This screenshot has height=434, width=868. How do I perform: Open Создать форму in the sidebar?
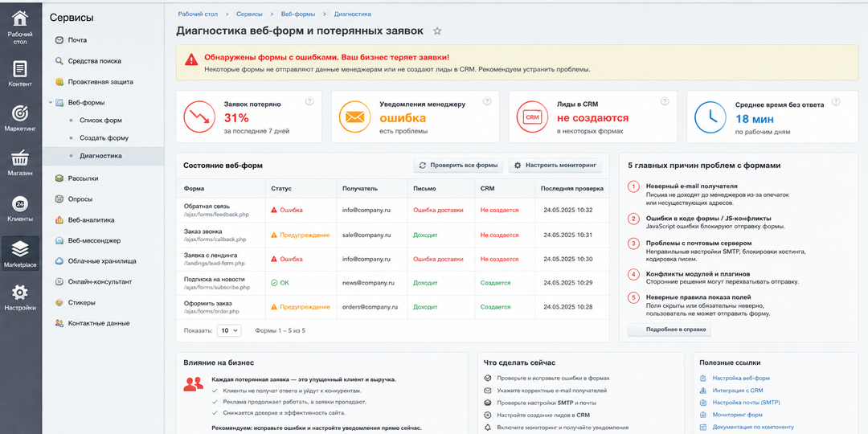pos(104,138)
